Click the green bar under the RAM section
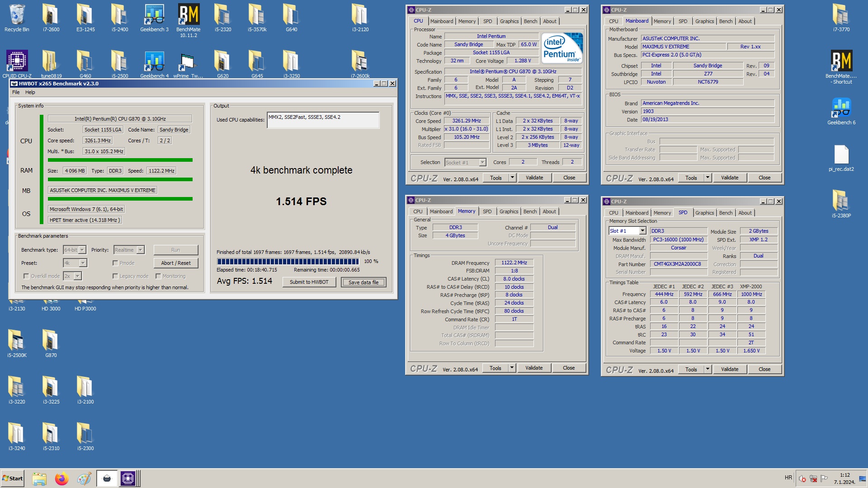868x488 pixels. point(120,179)
